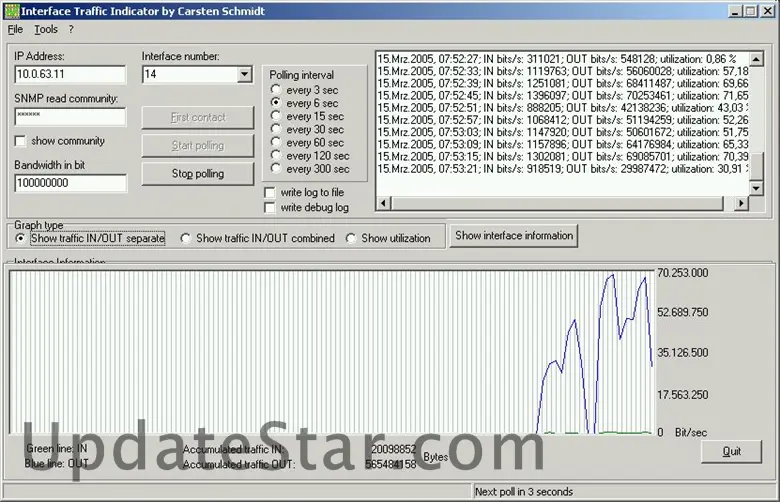780x502 pixels.
Task: Select polling interval every 3 sec
Action: point(276,90)
